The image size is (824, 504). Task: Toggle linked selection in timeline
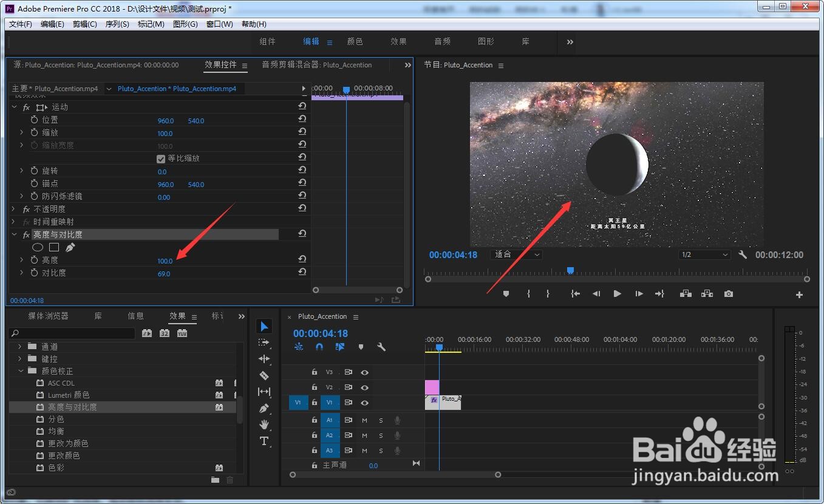coord(340,347)
